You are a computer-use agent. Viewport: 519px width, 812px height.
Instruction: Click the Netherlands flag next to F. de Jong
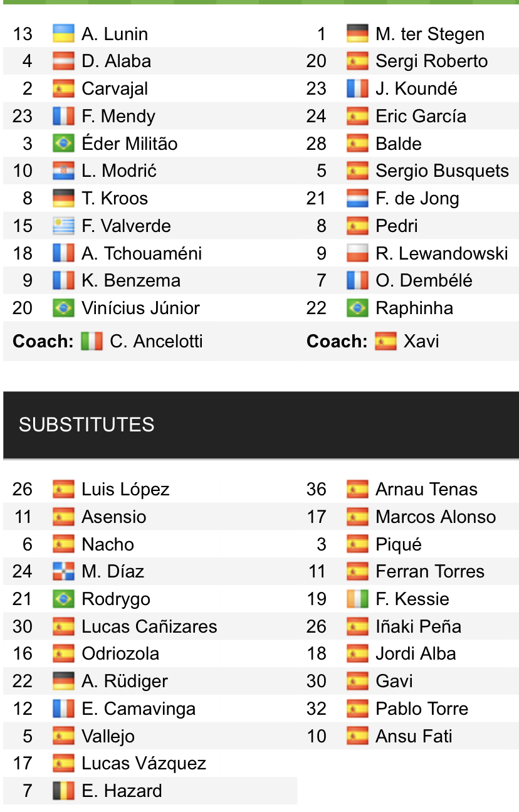coord(357,199)
